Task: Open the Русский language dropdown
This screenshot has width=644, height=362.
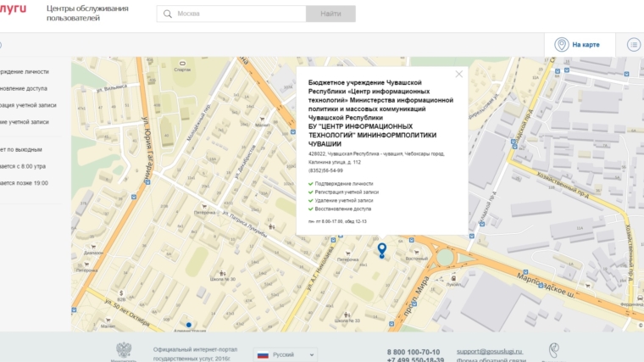Action: 286,355
